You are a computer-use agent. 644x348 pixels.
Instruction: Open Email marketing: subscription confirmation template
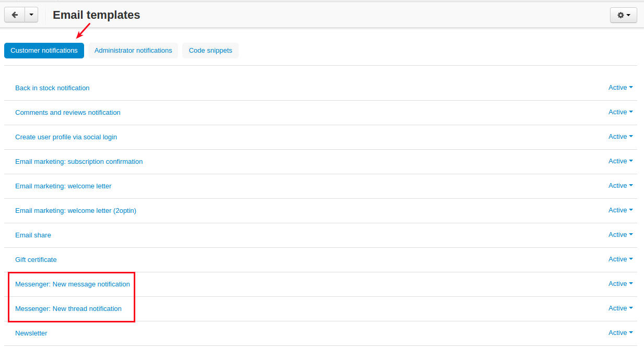(x=79, y=162)
